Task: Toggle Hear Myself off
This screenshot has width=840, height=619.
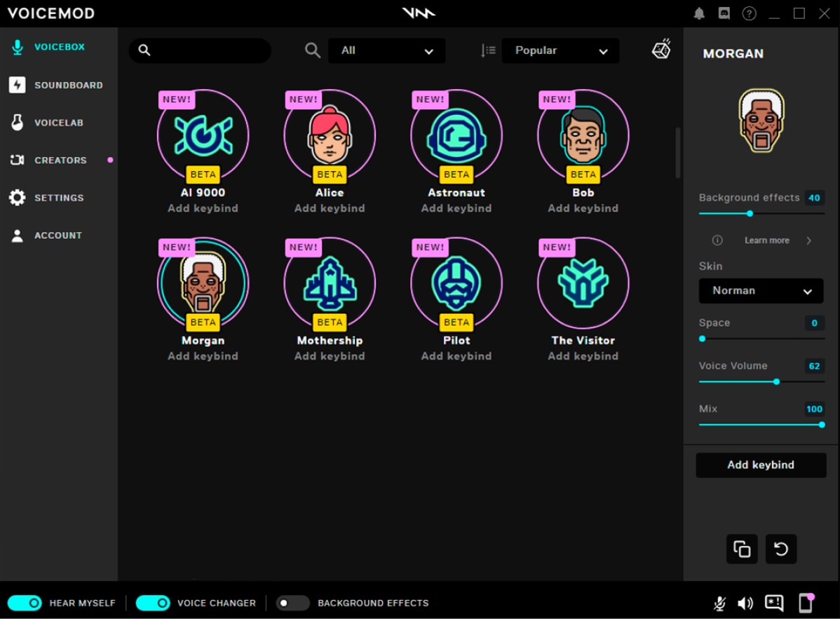Action: tap(25, 603)
